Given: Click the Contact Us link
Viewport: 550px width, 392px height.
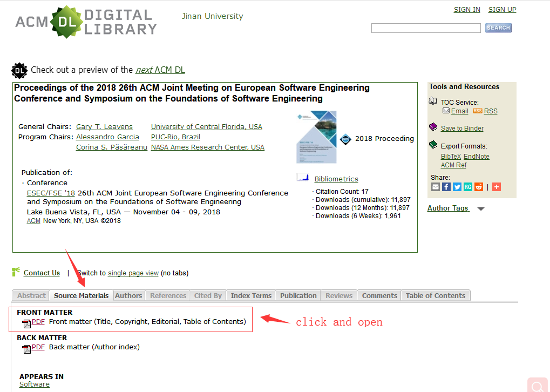Looking at the screenshot, I should (x=42, y=273).
